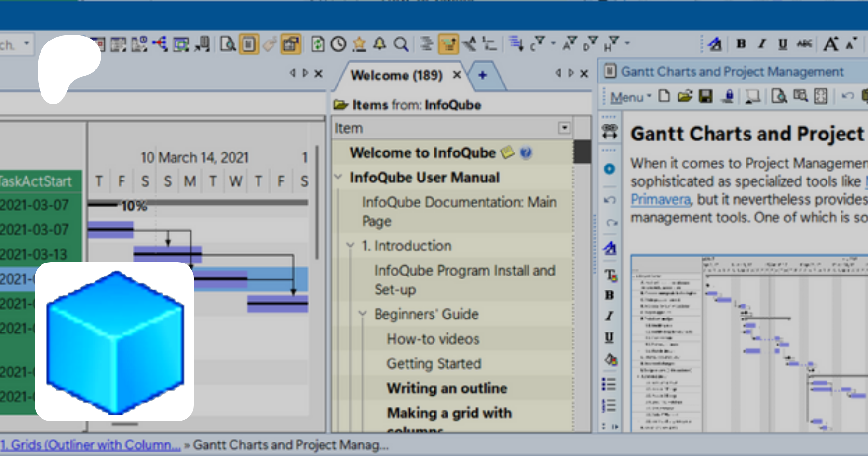The height and width of the screenshot is (456, 868).
Task: Collapse the InfoQube User Manual node
Action: pos(339,177)
